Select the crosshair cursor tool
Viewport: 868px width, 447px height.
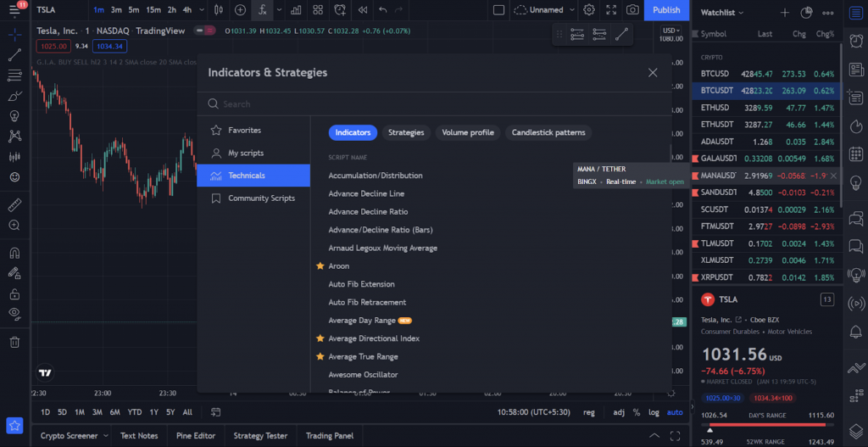[x=15, y=35]
